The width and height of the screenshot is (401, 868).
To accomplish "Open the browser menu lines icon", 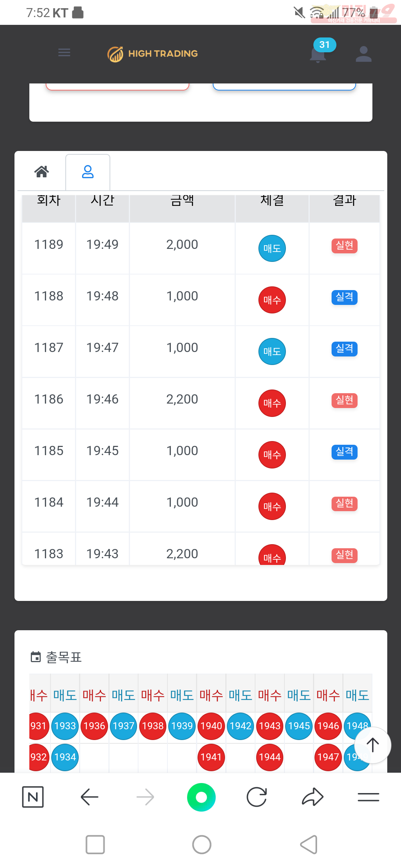I will [x=368, y=797].
